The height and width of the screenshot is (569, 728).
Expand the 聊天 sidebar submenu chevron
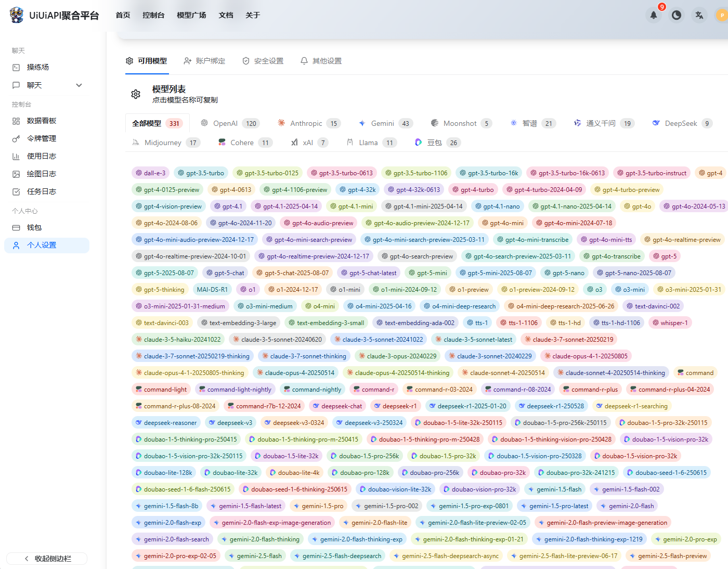coord(79,85)
